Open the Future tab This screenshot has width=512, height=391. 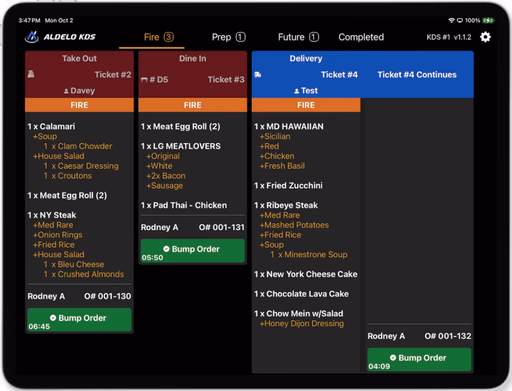tap(298, 37)
